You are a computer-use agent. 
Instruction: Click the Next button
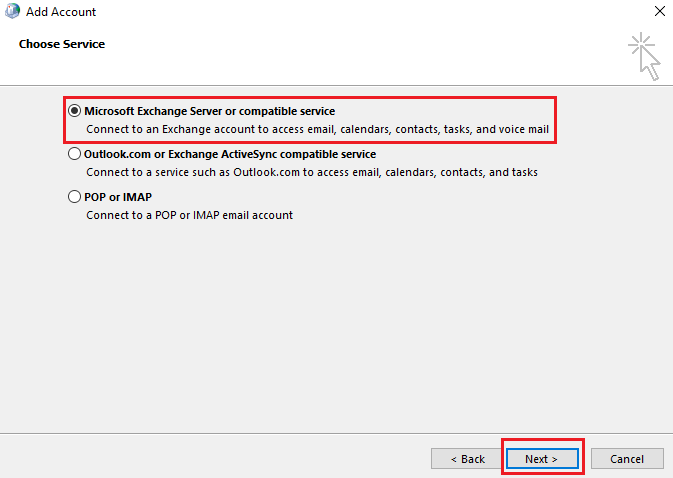(542, 459)
